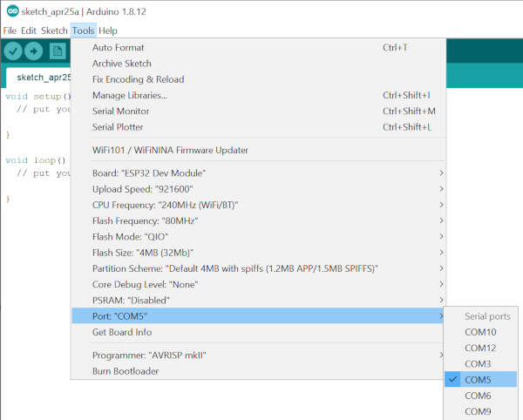Pick COM12 in the port submenu
The width and height of the screenshot is (523, 420).
click(x=480, y=348)
